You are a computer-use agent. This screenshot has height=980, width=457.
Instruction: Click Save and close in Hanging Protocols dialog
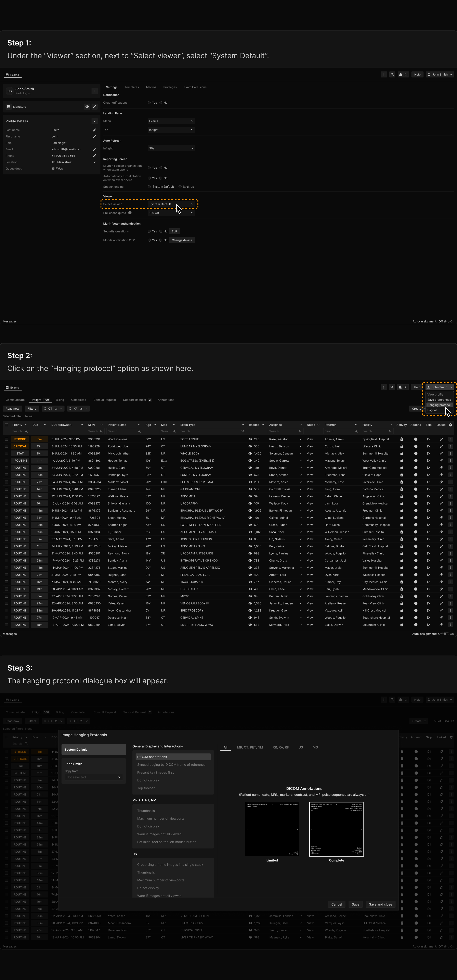coord(380,904)
